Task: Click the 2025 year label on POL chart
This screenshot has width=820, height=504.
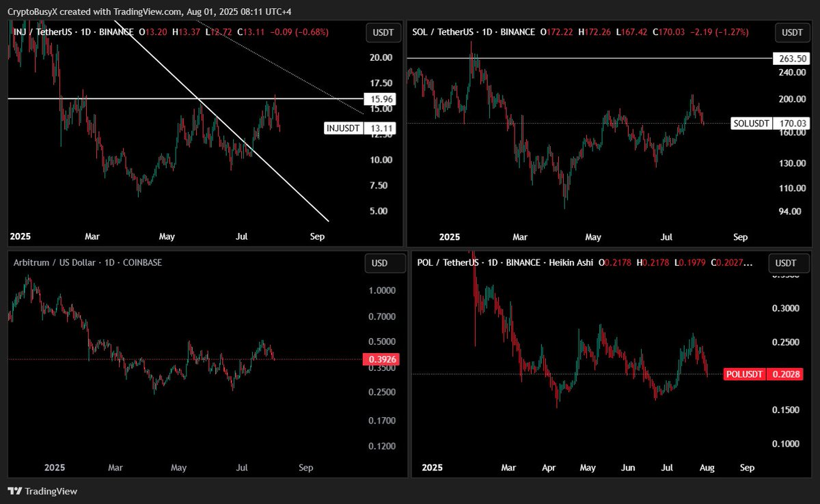Action: point(433,468)
